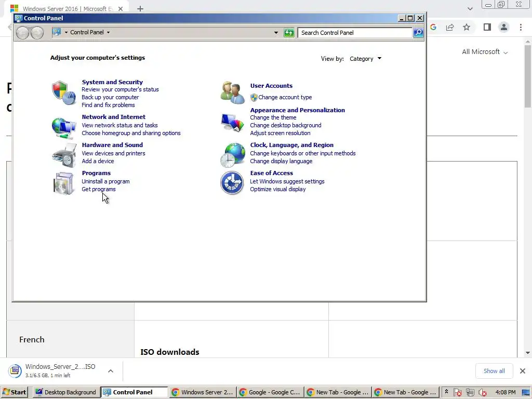The image size is (532, 399).
Task: Click the network tray icon
Action: [x=470, y=392]
